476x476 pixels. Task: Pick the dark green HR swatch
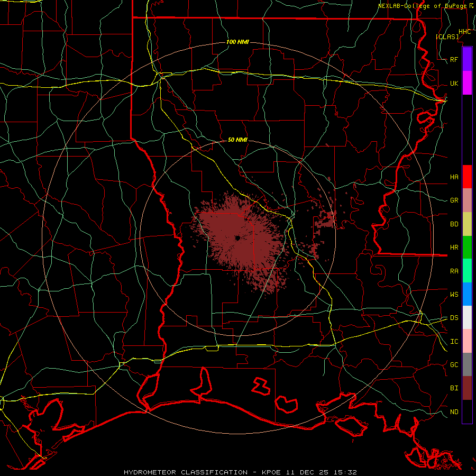point(467,247)
